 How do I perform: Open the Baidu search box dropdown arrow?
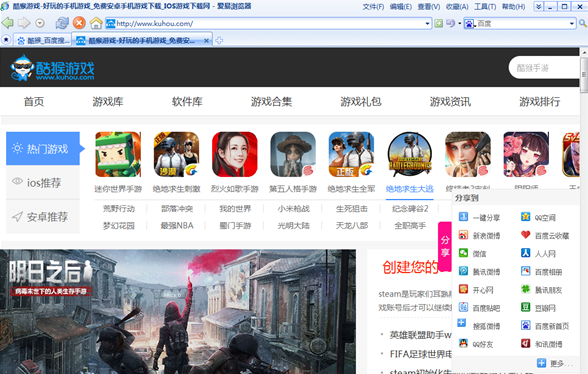click(x=572, y=24)
